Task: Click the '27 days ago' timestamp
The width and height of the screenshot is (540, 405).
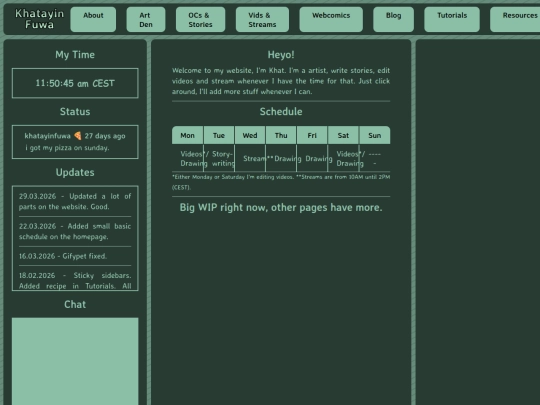Action: pyautogui.click(x=105, y=136)
